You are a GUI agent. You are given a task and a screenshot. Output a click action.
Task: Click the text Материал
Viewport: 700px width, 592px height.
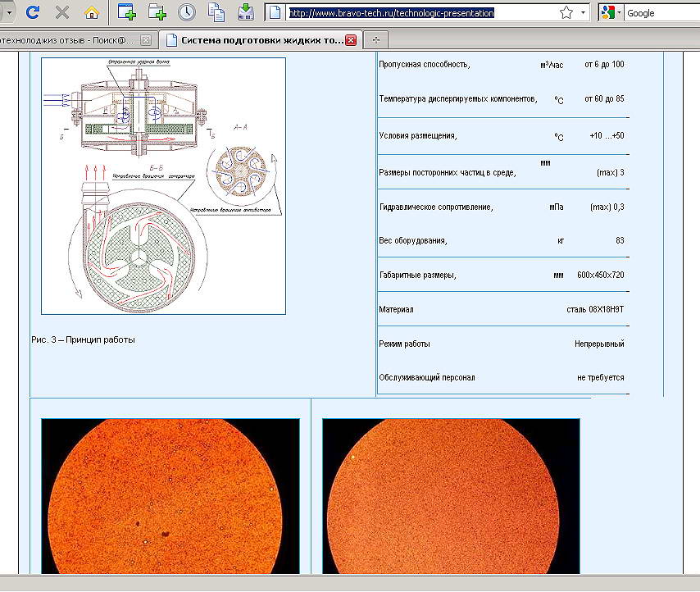[x=396, y=309]
